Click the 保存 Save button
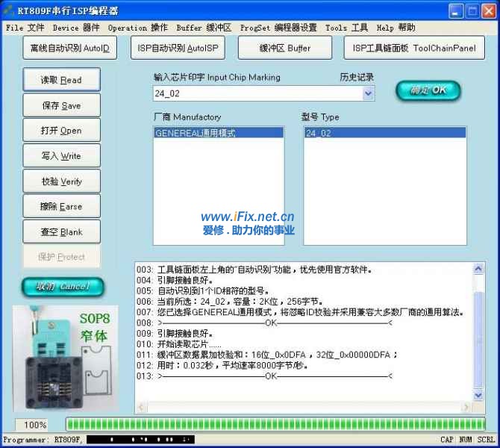Viewport: 500px width, 448px height. [x=61, y=105]
